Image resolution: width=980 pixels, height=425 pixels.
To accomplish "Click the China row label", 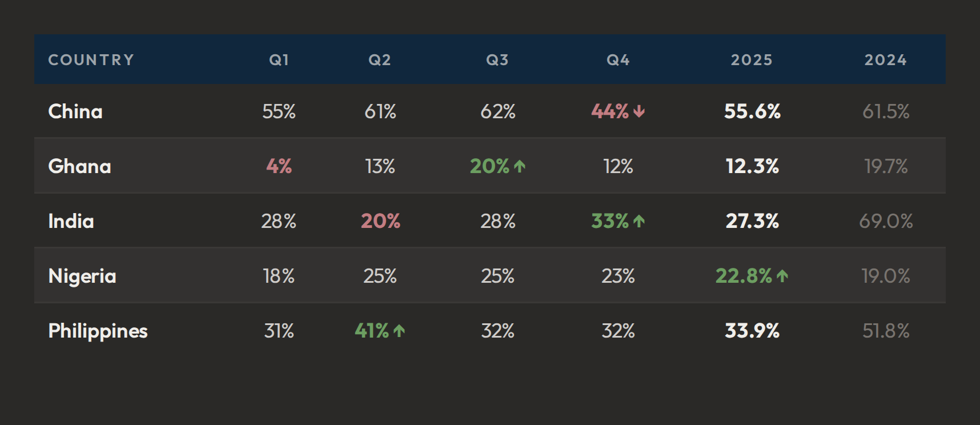I will (75, 111).
